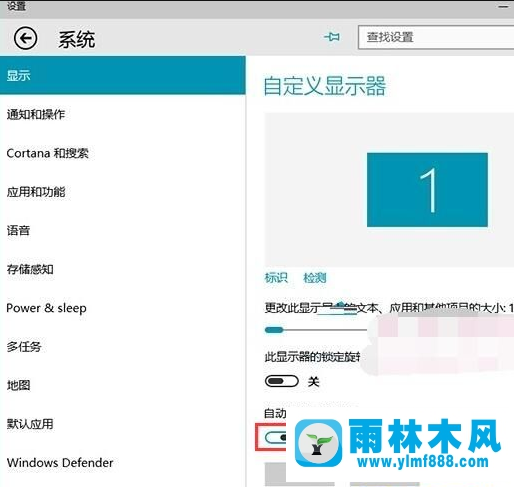Click the 检测 link
This screenshot has width=514, height=487.
(315, 277)
